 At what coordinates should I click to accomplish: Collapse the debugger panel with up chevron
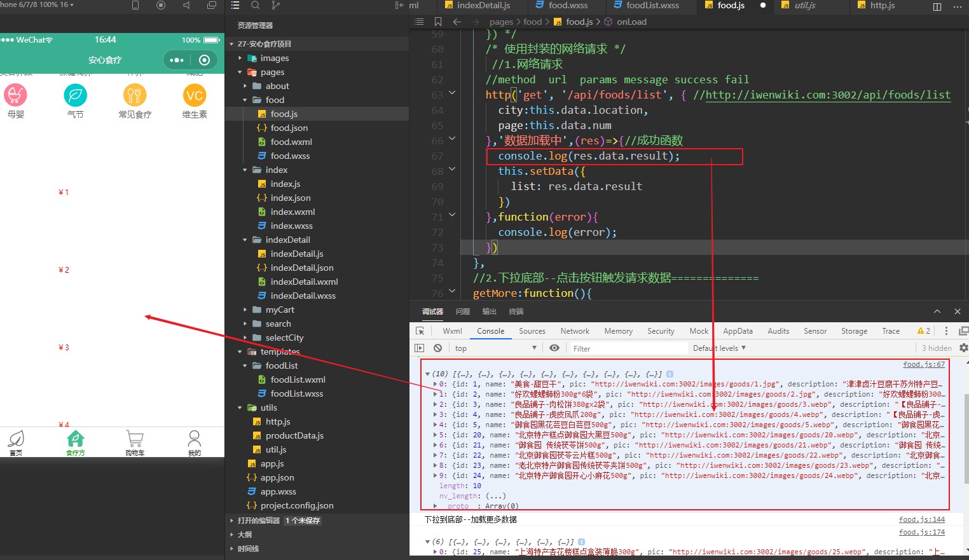(x=937, y=311)
